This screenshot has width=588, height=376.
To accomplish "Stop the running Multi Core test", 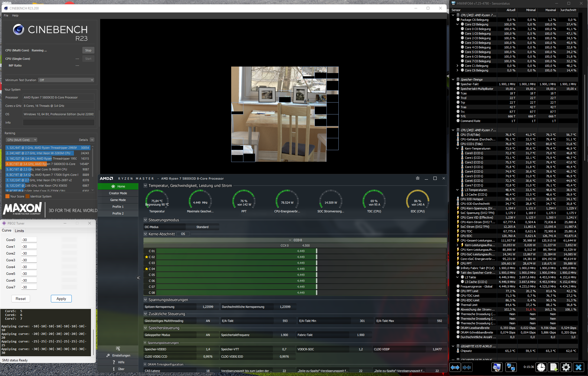I will pyautogui.click(x=88, y=50).
